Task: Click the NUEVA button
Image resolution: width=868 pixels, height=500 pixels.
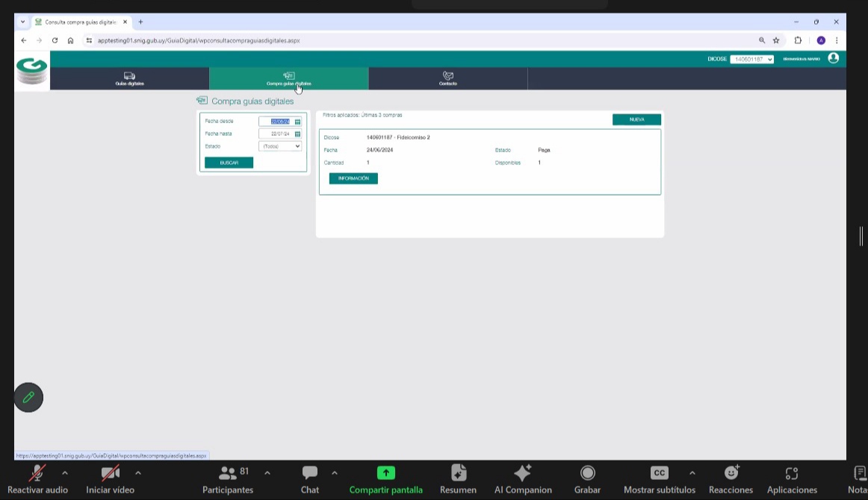Action: 636,119
